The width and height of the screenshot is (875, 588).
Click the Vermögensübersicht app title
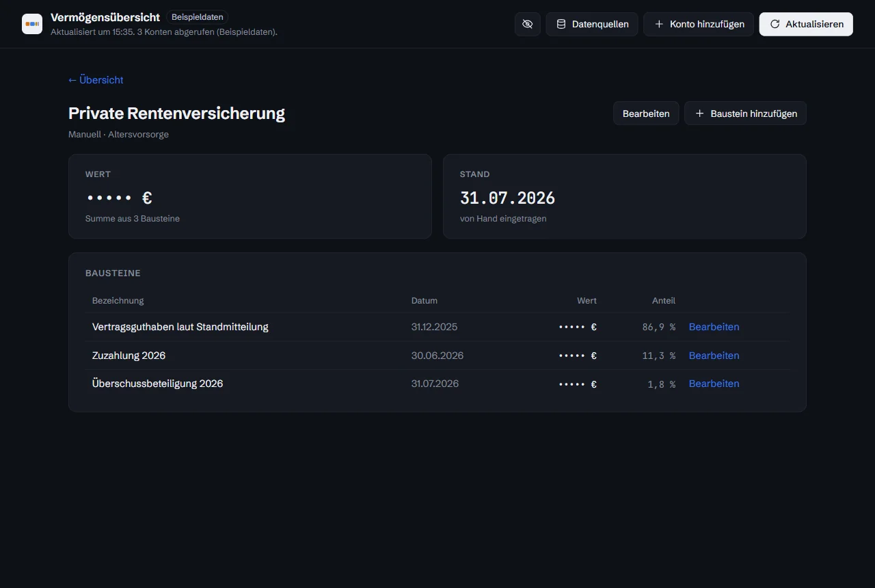pyautogui.click(x=105, y=17)
